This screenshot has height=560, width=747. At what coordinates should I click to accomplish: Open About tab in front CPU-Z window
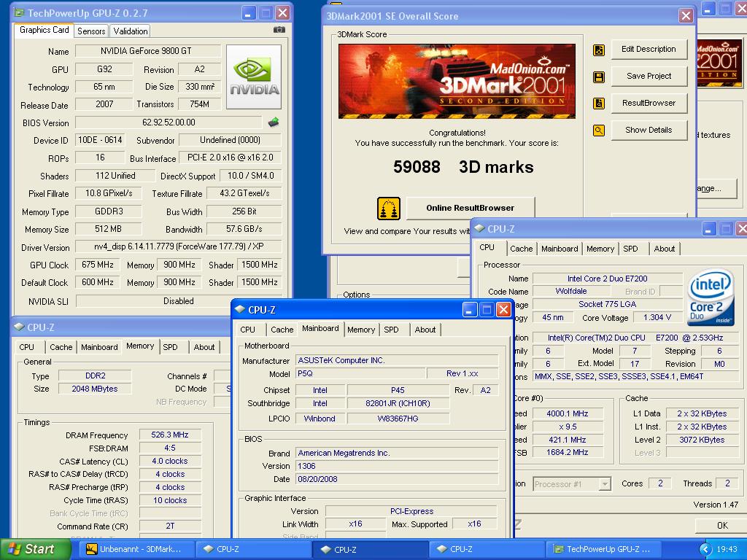(x=425, y=330)
